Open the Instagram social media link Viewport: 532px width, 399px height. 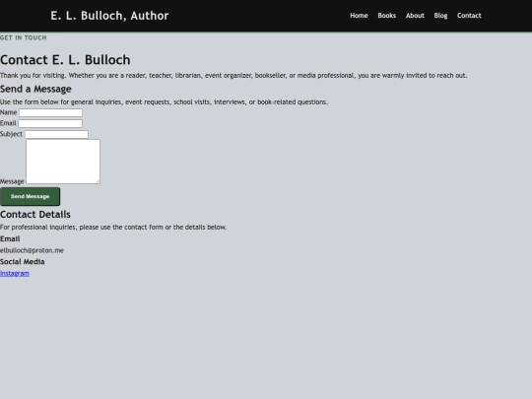click(x=15, y=274)
